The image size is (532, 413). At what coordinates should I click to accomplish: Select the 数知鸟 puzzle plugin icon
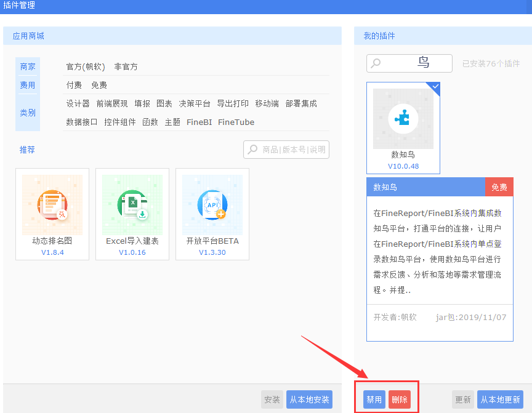pos(403,119)
